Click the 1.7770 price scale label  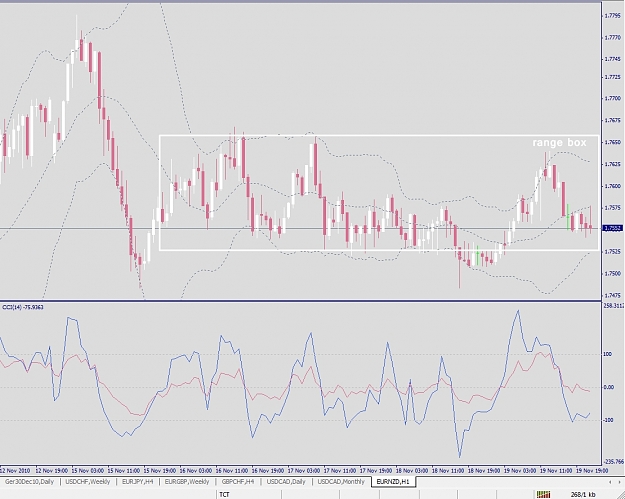coord(613,37)
